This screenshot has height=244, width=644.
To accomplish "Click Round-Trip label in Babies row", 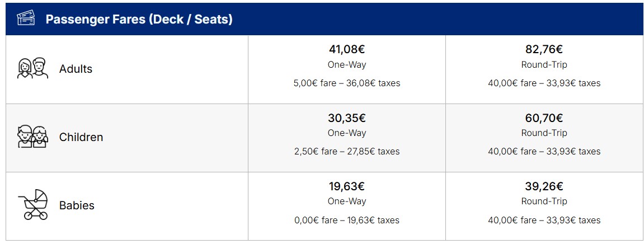I will point(544,201).
